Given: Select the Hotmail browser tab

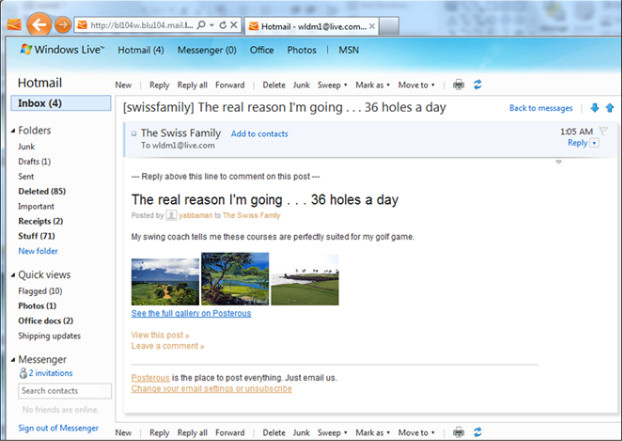Looking at the screenshot, I should [x=312, y=26].
